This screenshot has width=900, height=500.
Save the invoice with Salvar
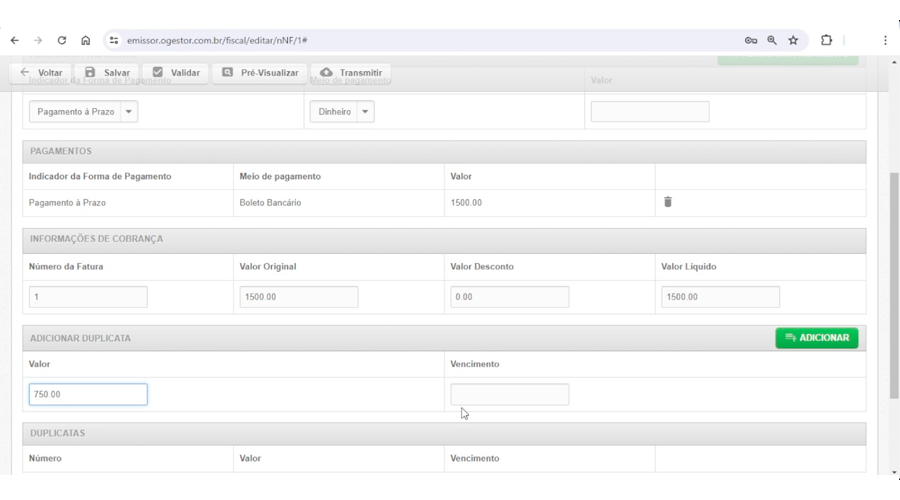[106, 73]
